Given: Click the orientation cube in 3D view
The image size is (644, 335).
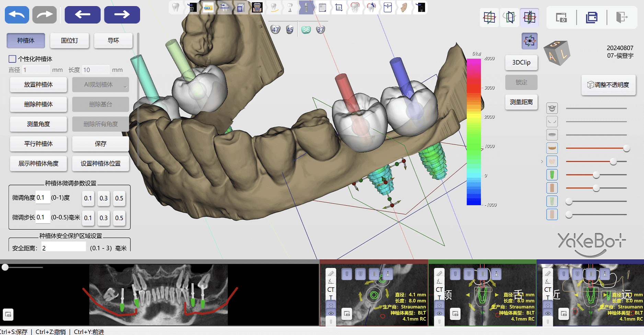Looking at the screenshot, I should click(557, 53).
